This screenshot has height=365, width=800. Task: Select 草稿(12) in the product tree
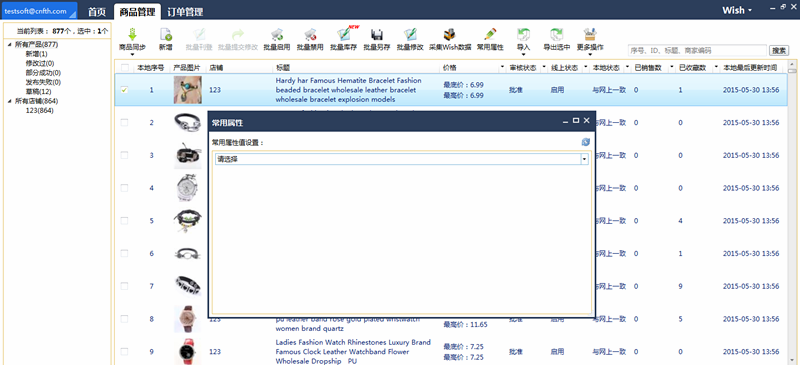pos(38,92)
